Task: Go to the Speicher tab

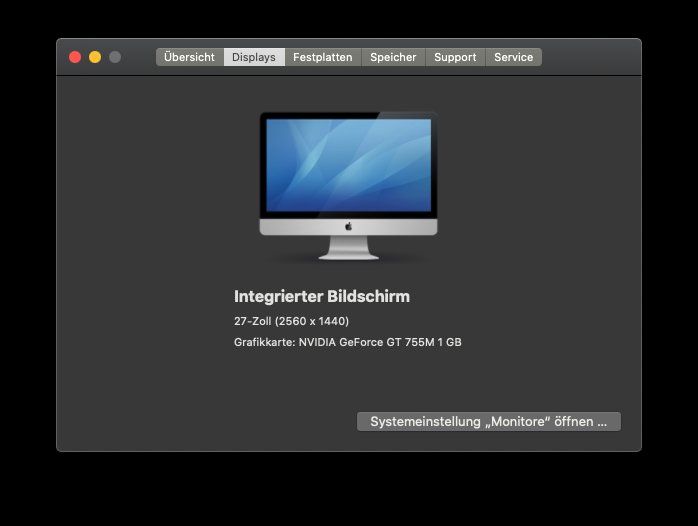Action: [x=393, y=57]
